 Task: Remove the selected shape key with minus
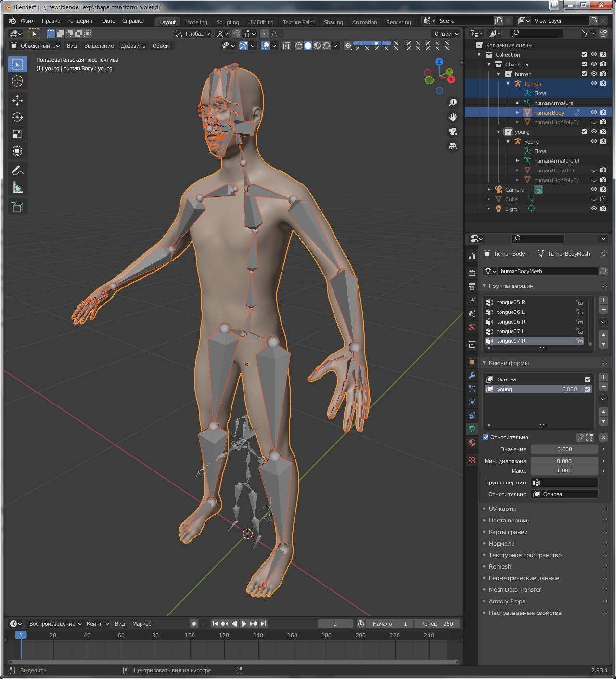point(603,387)
